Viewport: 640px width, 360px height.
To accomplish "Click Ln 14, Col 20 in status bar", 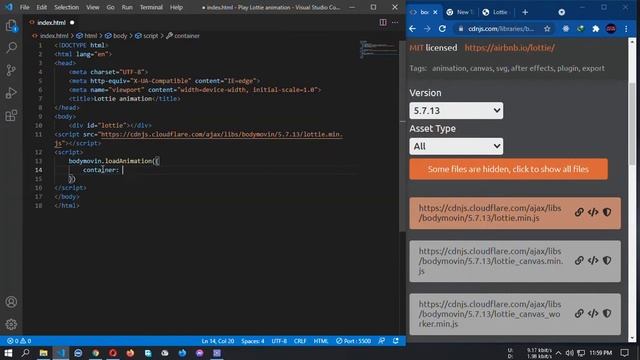I will pos(218,341).
